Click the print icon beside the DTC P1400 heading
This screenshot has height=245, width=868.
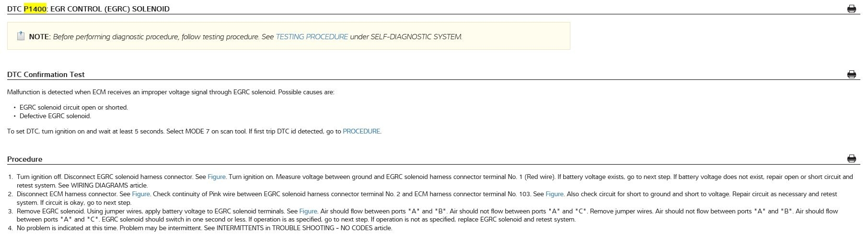851,9
